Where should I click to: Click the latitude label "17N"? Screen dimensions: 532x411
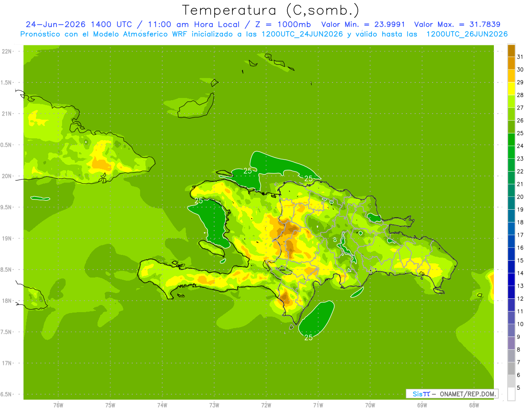pos(8,363)
